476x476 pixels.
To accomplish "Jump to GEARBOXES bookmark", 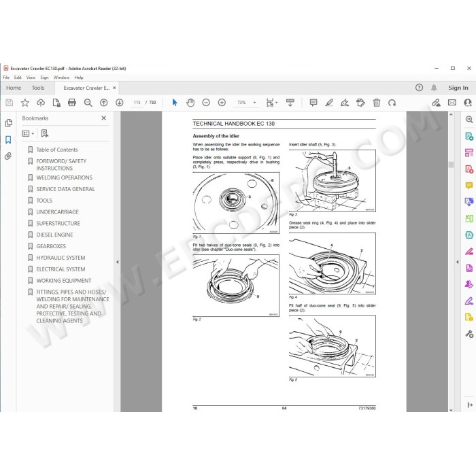I will 51,246.
